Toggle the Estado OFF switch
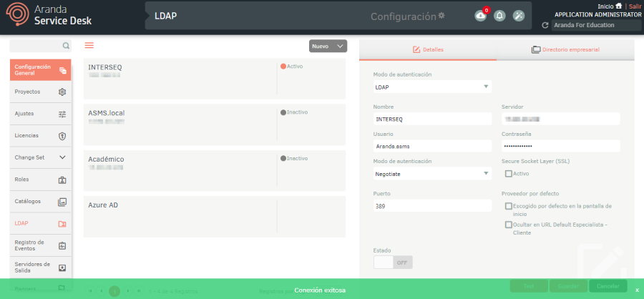Screen dimensions: 644x299 tap(393, 263)
